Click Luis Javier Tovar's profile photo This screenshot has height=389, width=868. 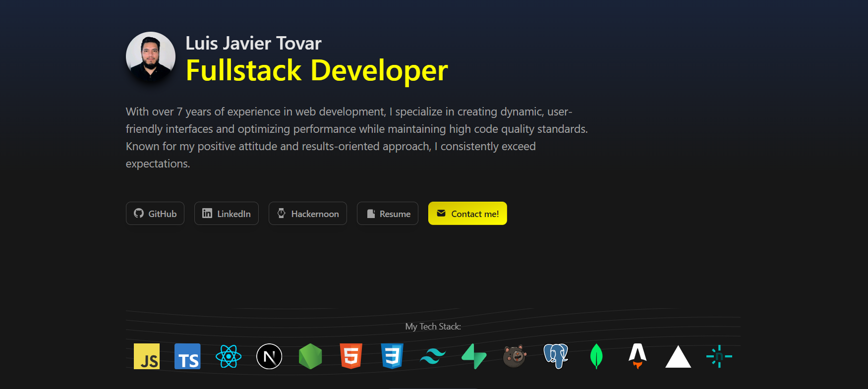click(151, 56)
